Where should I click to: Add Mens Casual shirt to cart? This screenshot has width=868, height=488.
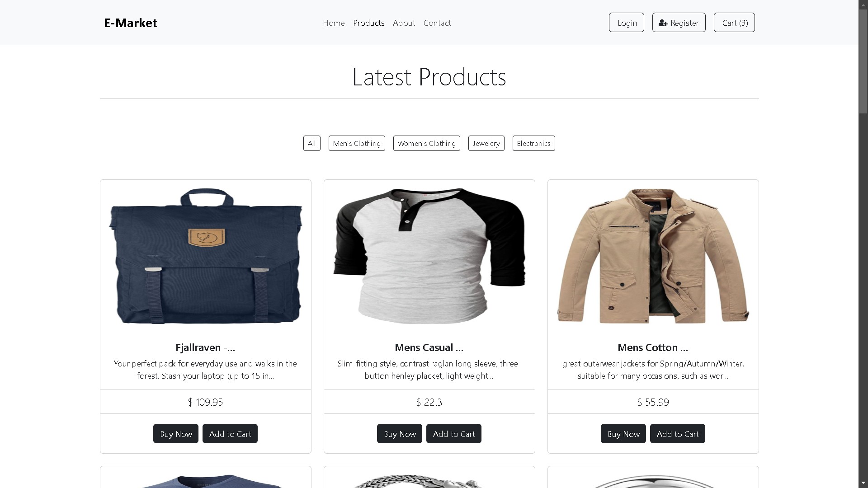tap(453, 434)
